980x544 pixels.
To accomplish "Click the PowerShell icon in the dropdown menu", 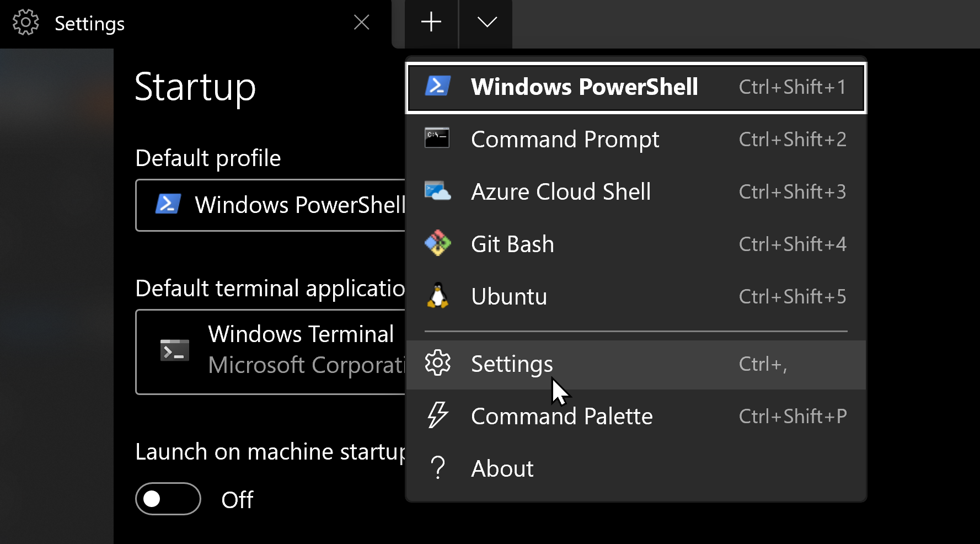I will (x=437, y=86).
